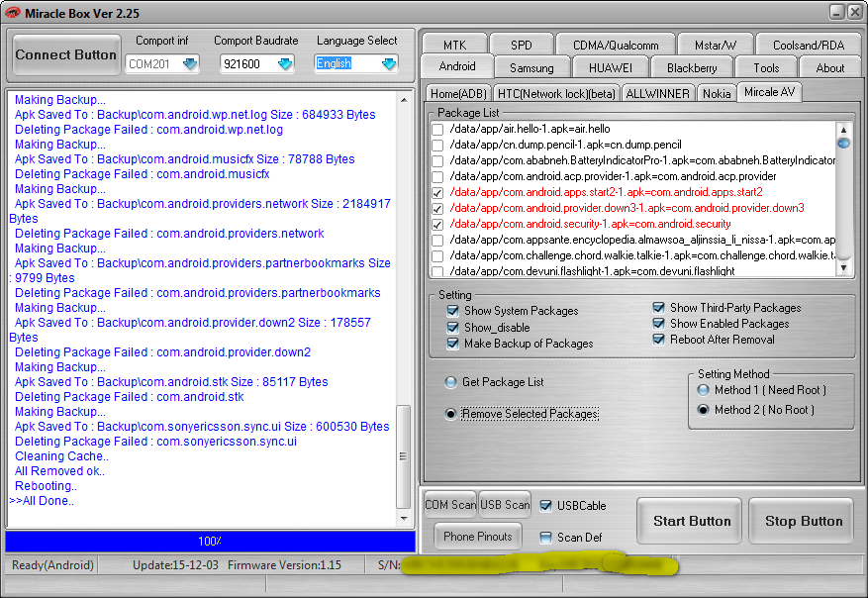The image size is (868, 598).
Task: Open the Comport inf dropdown arrow
Action: [190, 63]
